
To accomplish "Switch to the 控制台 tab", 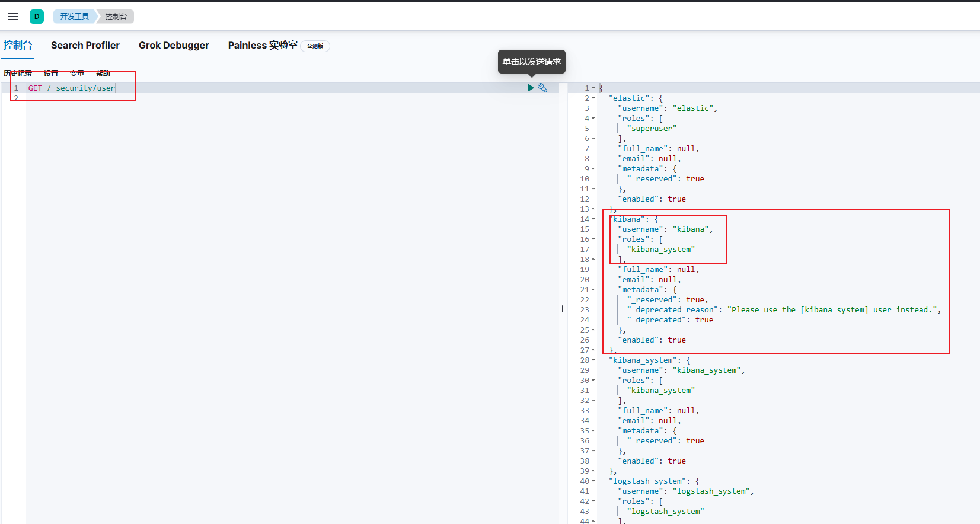I will coord(18,46).
